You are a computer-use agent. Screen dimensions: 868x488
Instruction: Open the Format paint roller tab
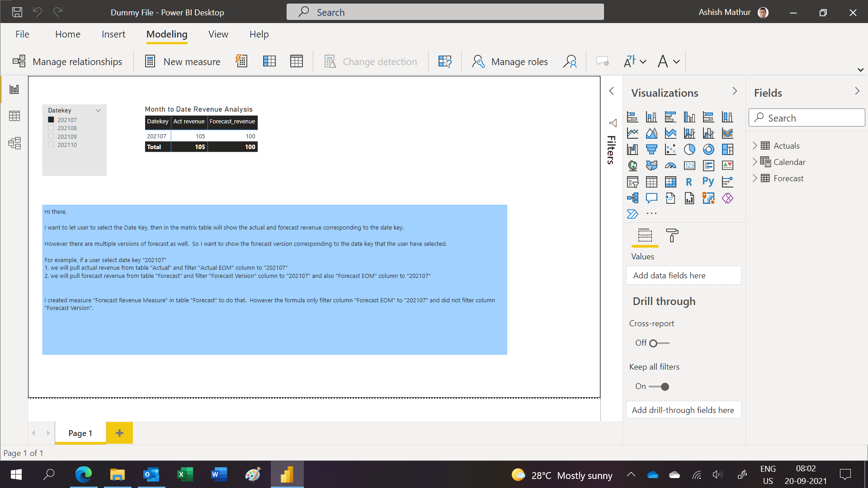click(672, 235)
